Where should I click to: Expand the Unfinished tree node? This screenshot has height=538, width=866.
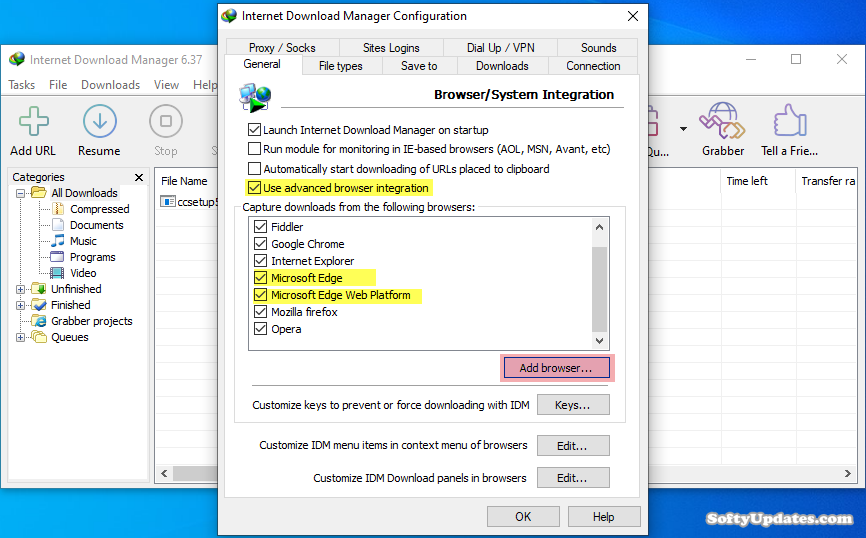20,289
